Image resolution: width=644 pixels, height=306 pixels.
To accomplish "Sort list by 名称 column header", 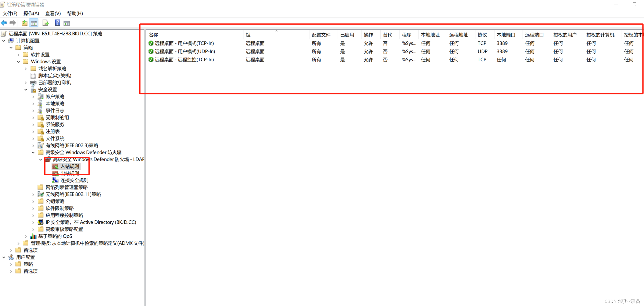I will click(x=153, y=35).
